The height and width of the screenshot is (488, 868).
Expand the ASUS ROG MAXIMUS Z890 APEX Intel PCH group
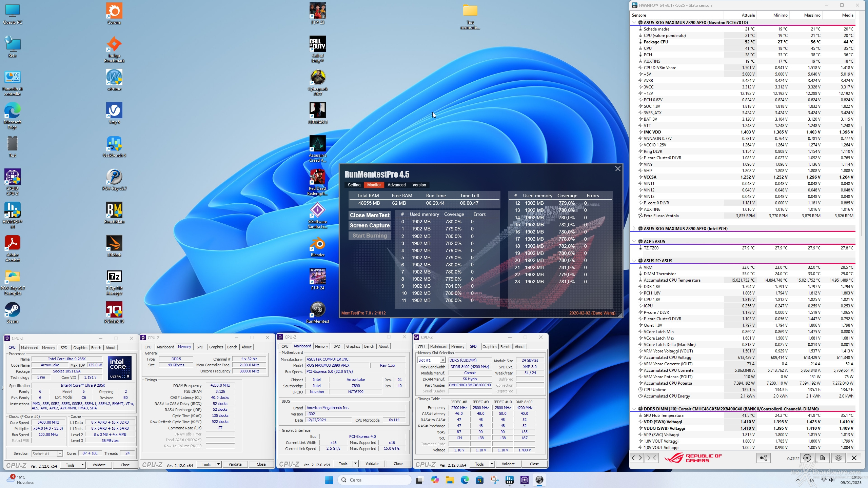coord(634,228)
